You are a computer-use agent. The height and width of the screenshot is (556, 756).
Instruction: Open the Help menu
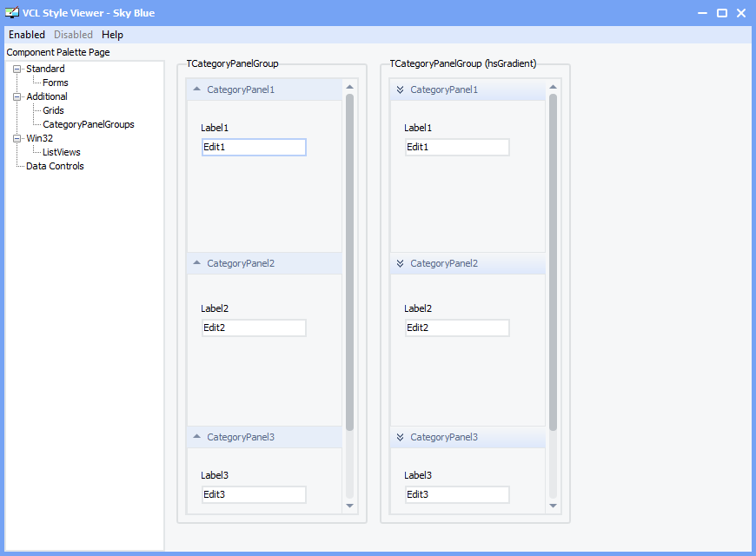[112, 35]
